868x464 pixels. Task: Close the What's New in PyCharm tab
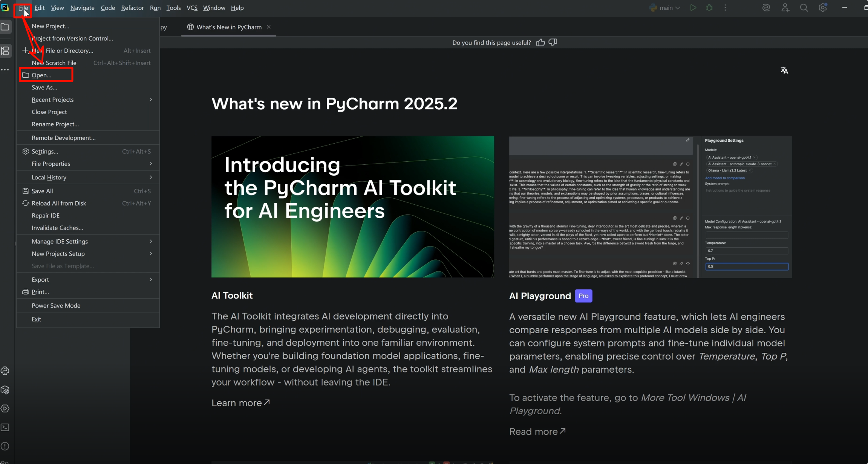(269, 27)
